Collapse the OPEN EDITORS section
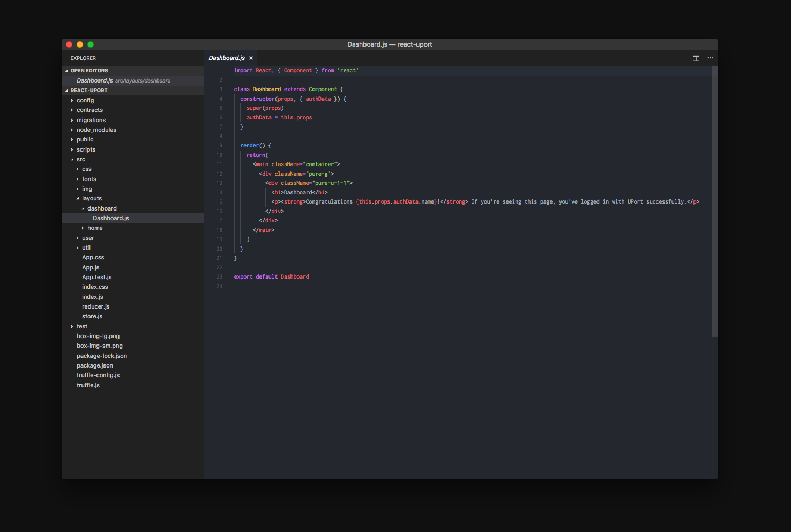Image resolution: width=791 pixels, height=532 pixels. pos(89,71)
